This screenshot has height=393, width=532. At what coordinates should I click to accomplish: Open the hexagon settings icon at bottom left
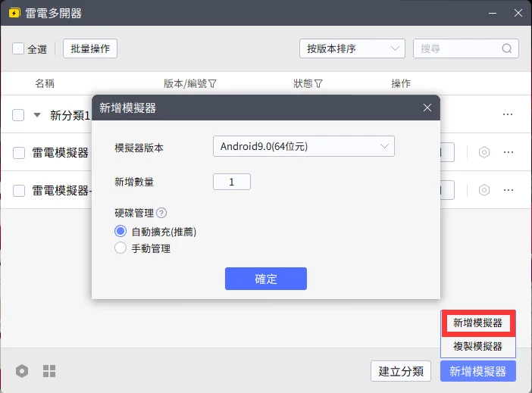[x=22, y=370]
